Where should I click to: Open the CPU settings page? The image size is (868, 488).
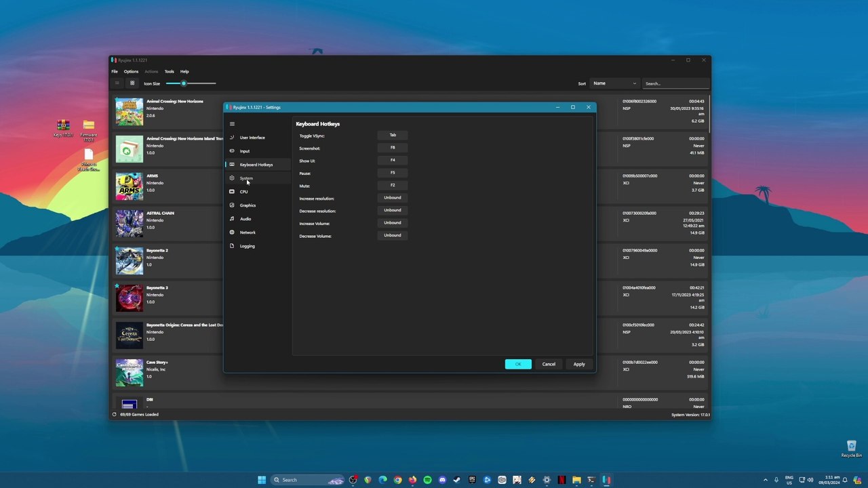pos(258,192)
